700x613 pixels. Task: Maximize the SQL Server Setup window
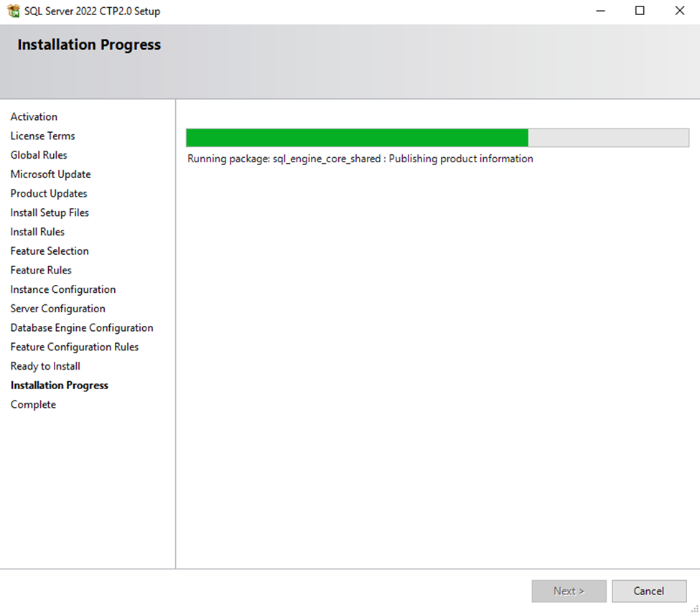click(x=640, y=11)
